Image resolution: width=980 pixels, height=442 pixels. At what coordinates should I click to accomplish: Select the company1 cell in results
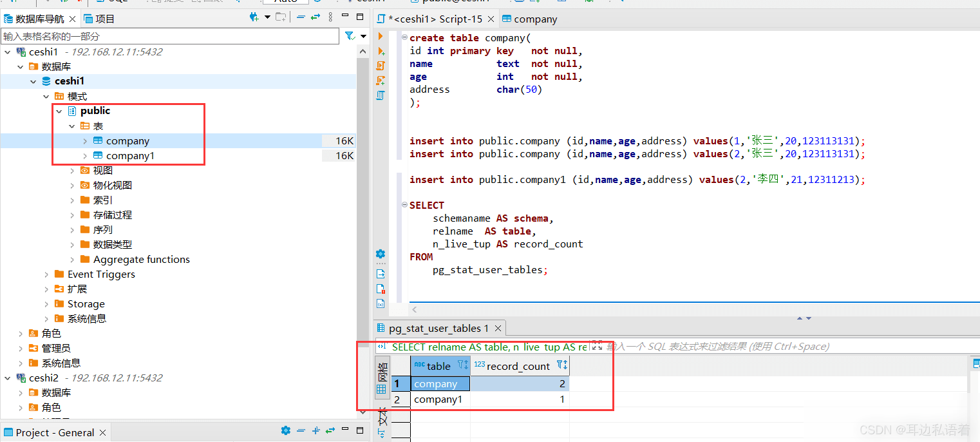tap(440, 399)
